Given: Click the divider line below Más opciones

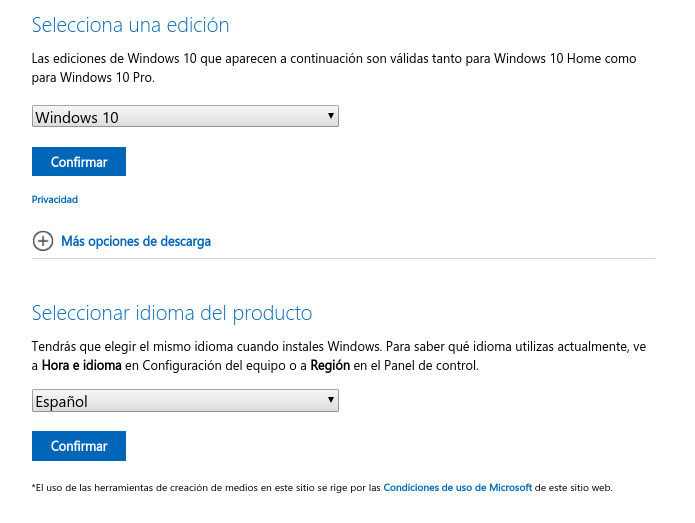Looking at the screenshot, I should click(343, 258).
